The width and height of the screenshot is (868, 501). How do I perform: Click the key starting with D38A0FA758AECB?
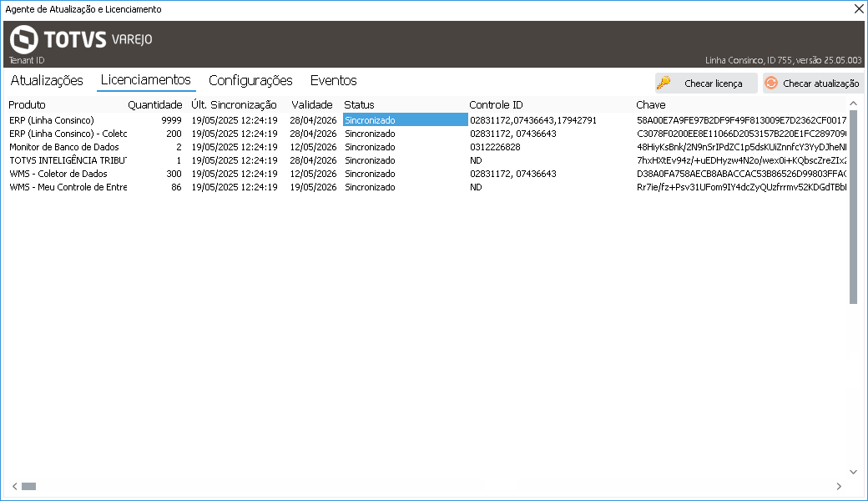[741, 174]
